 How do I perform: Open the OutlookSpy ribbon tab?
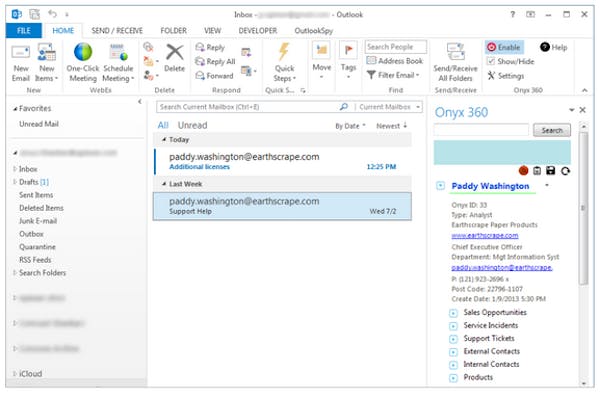313,31
